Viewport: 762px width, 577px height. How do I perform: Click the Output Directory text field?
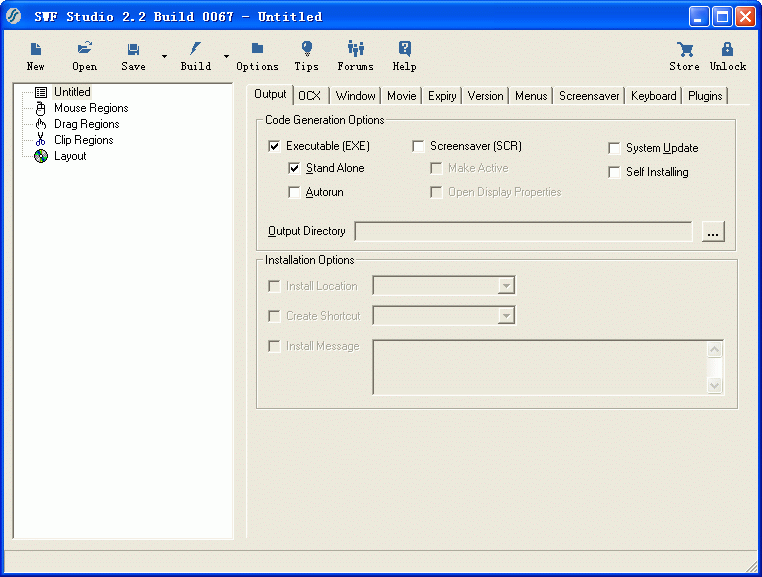(523, 231)
